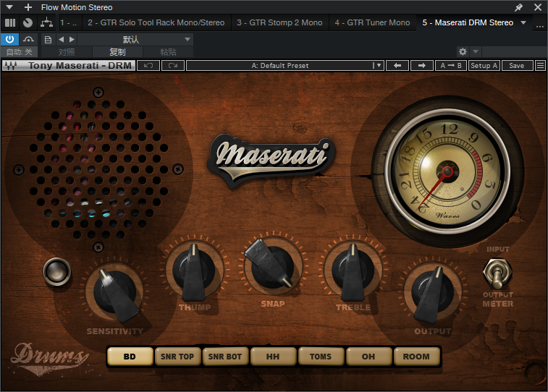Open the window menu triangle at top left
Image resolution: width=548 pixels, height=392 pixels.
coord(9,7)
